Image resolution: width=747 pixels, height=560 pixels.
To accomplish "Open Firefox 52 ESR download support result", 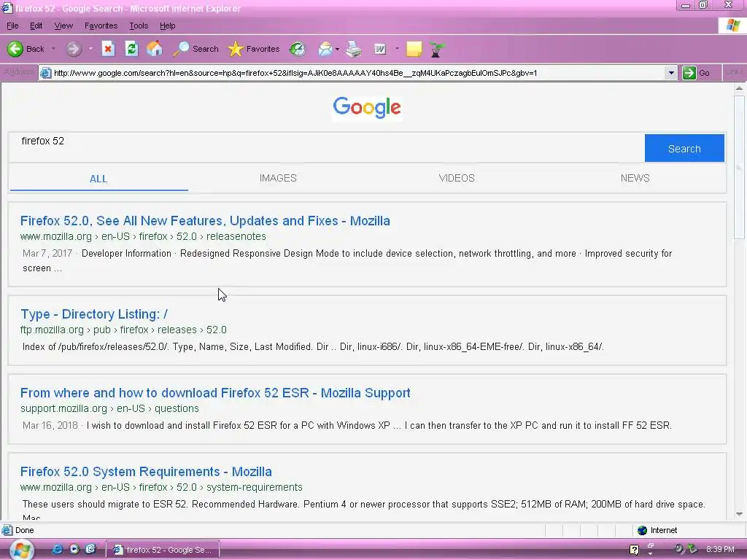I will coord(215,393).
